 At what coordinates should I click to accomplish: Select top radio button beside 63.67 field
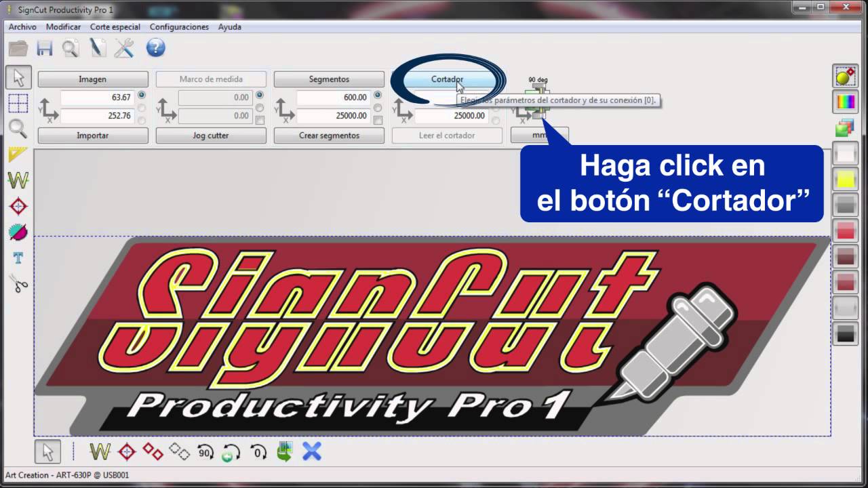click(142, 96)
